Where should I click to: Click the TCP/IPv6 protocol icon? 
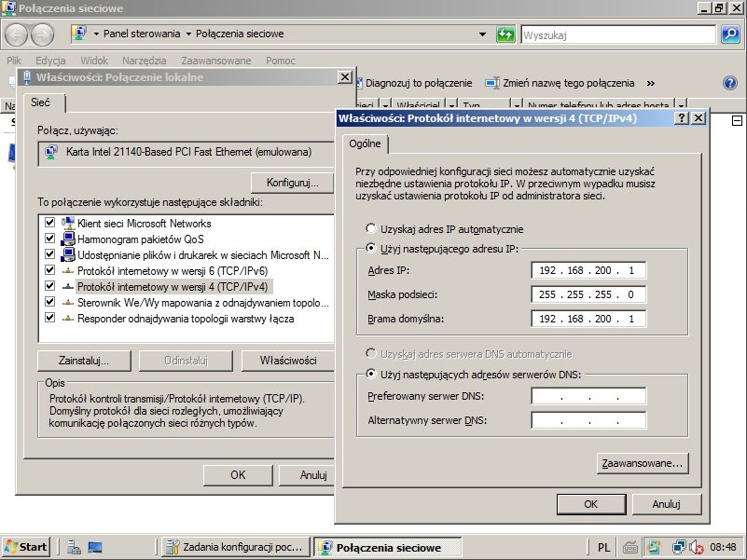point(68,271)
